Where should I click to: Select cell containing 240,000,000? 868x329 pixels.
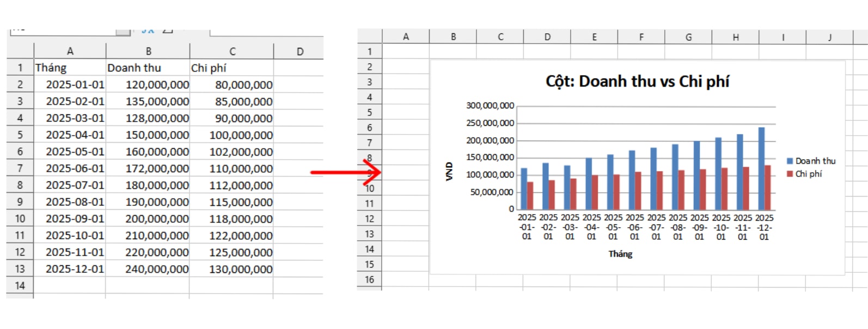[x=148, y=269]
